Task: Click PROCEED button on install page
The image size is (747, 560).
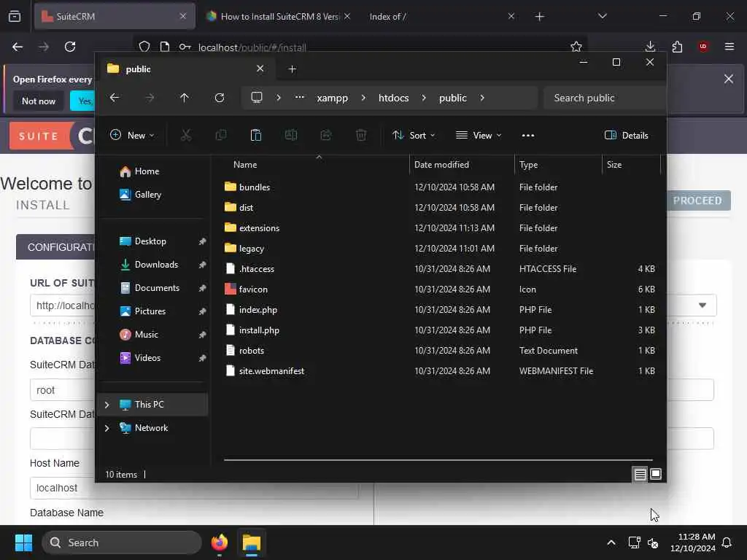Action: point(697,201)
